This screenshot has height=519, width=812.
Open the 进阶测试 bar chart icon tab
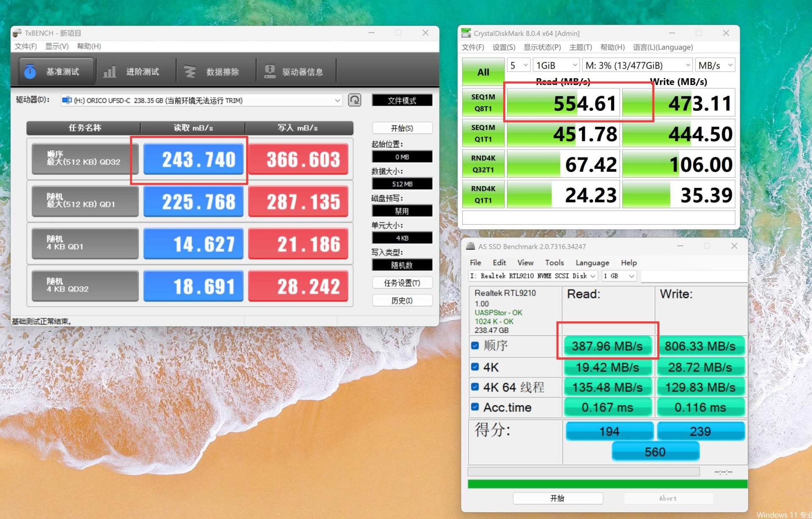tap(110, 71)
